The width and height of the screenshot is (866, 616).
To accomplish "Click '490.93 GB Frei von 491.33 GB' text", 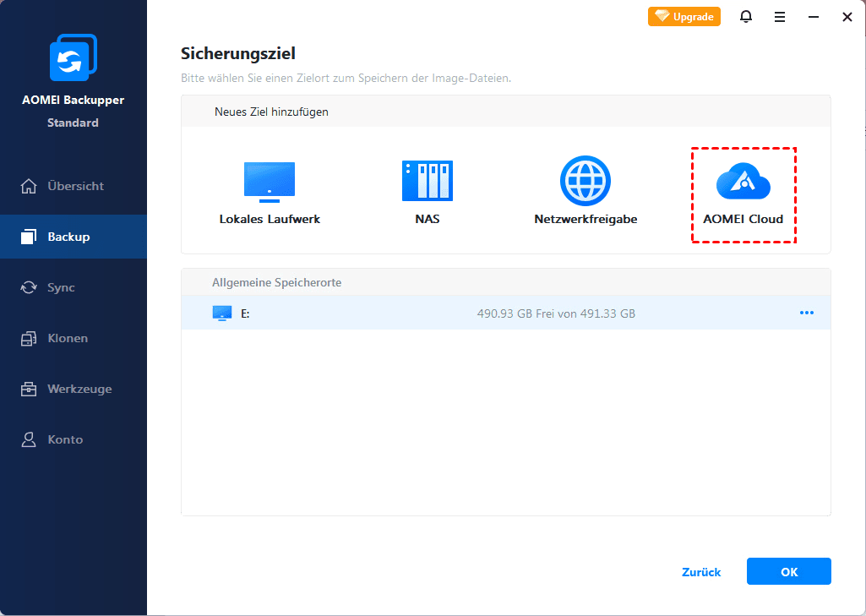I will [x=556, y=313].
